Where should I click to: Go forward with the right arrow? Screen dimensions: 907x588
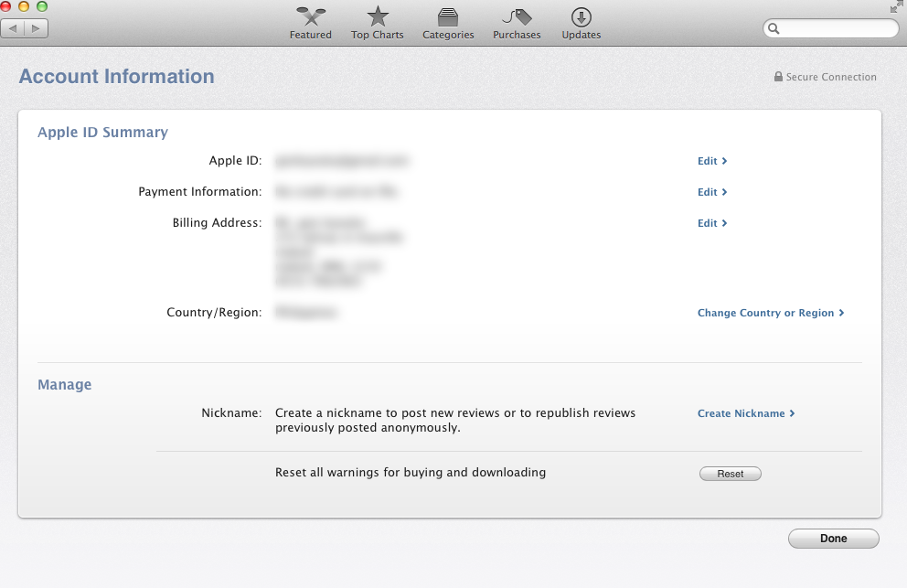click(36, 28)
